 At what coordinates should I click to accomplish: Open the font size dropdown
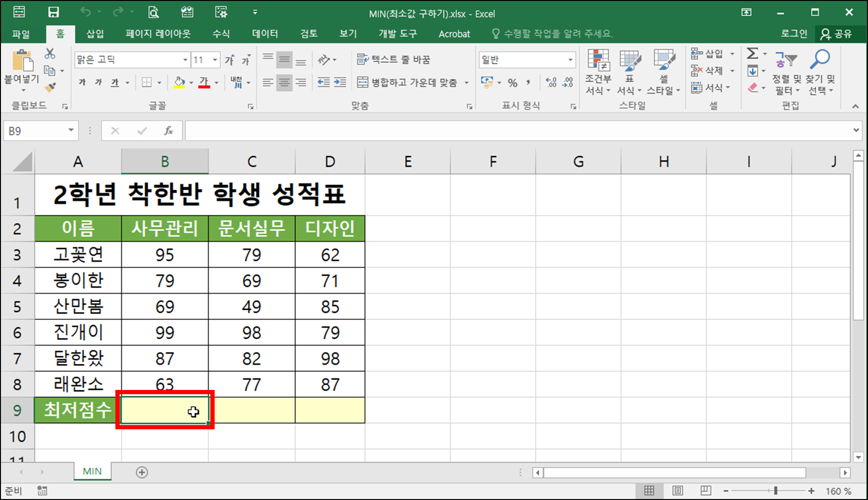(215, 59)
